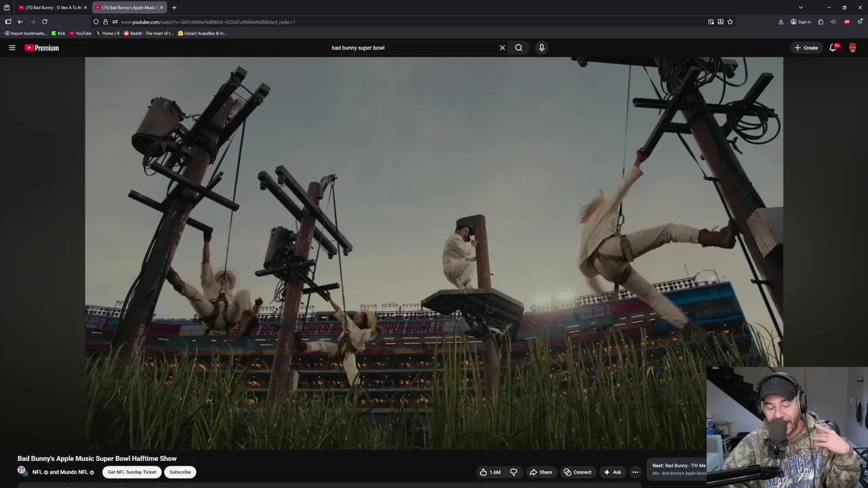This screenshot has height=488, width=868.
Task: Open the site permissions icon in the address bar
Action: click(115, 22)
